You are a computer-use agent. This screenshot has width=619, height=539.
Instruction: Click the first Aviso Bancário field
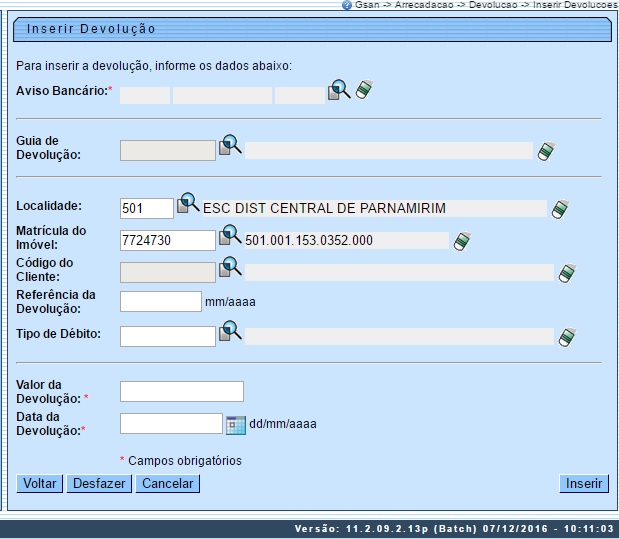[x=145, y=96]
